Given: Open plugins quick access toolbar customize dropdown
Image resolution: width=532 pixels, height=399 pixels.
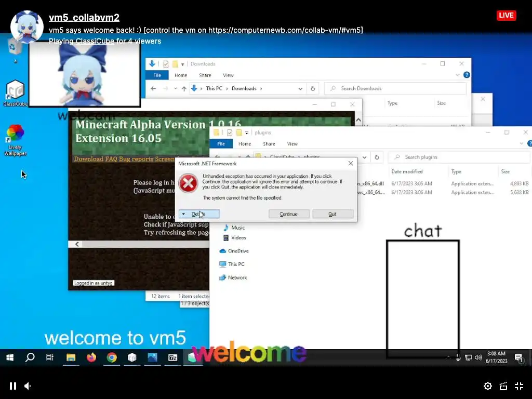Looking at the screenshot, I should [x=247, y=132].
